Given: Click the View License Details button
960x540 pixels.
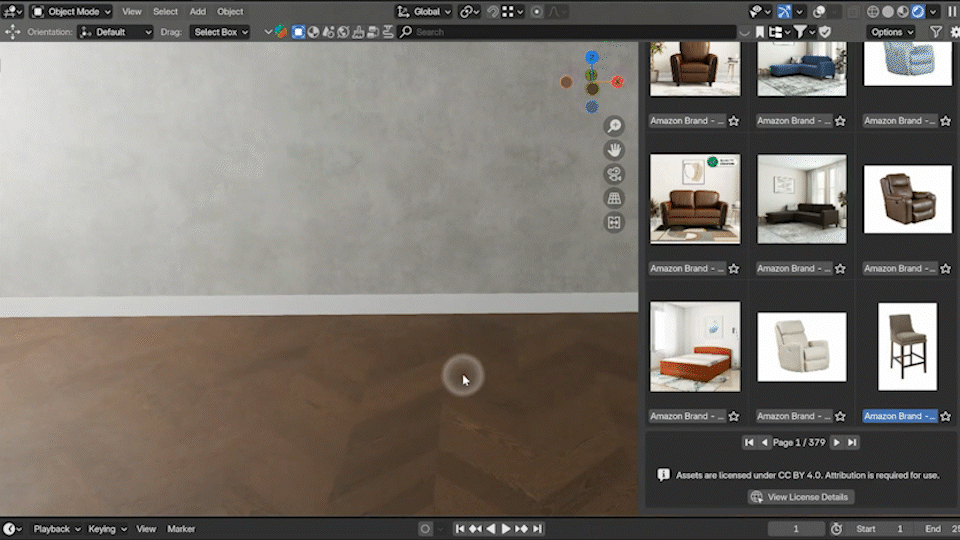Looking at the screenshot, I should pos(801,497).
